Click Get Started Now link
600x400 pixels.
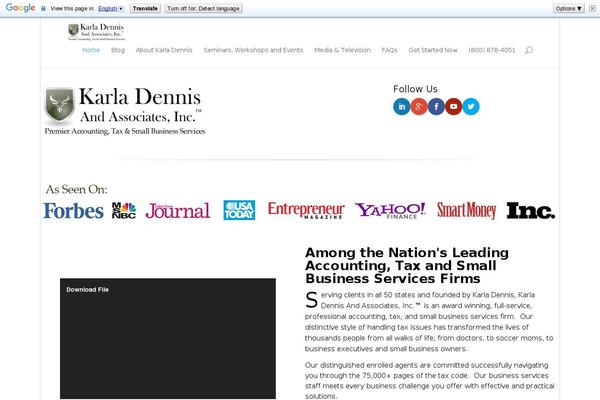(x=433, y=50)
